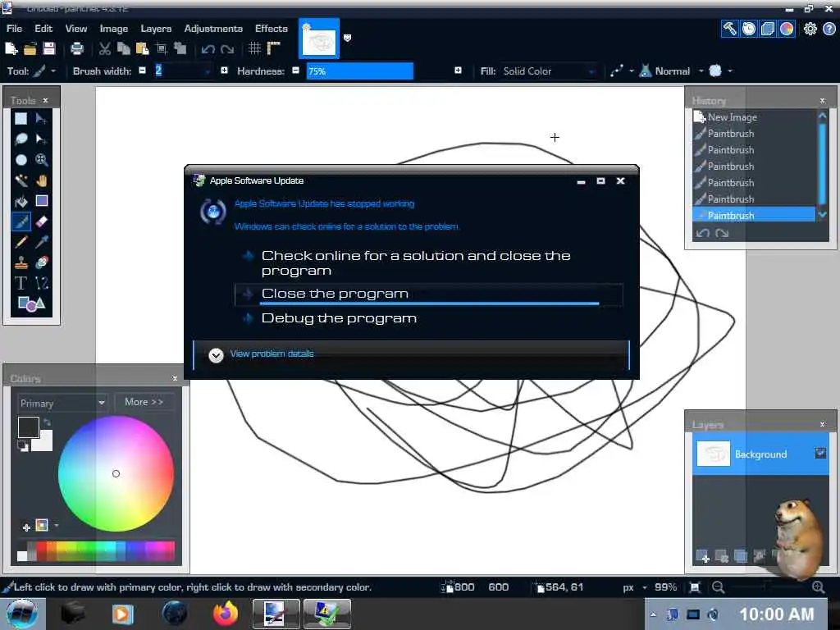Click the Crop to Selection icon
This screenshot has width=840, height=630.
click(x=162, y=48)
